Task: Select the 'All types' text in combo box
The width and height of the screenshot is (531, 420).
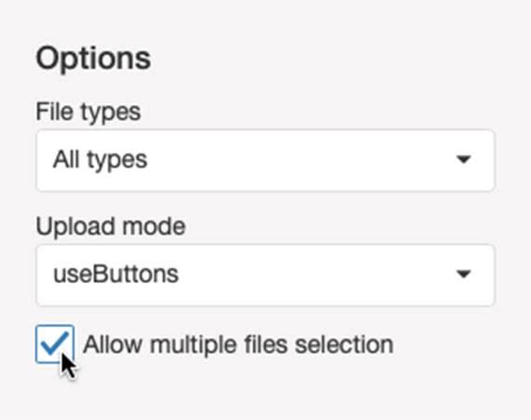Action: pos(100,160)
